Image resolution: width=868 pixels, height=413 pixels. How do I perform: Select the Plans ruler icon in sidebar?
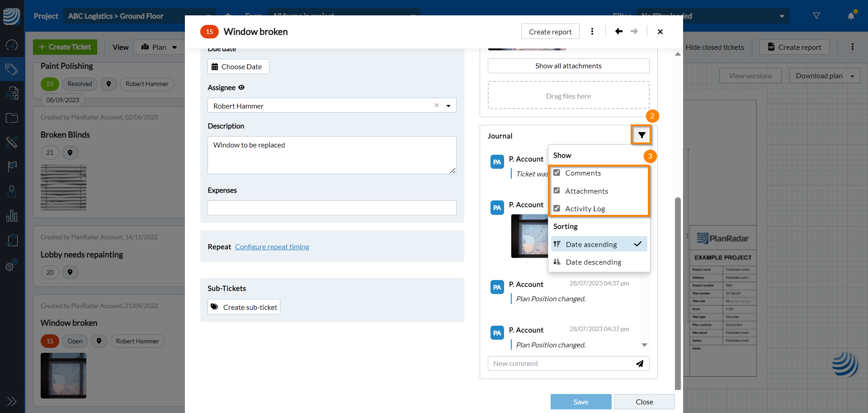click(11, 142)
